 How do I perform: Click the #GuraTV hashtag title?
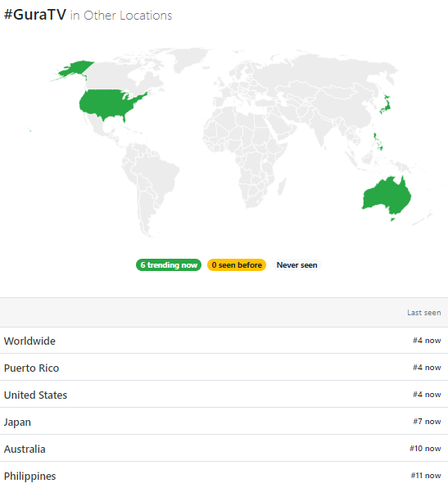pyautogui.click(x=35, y=15)
